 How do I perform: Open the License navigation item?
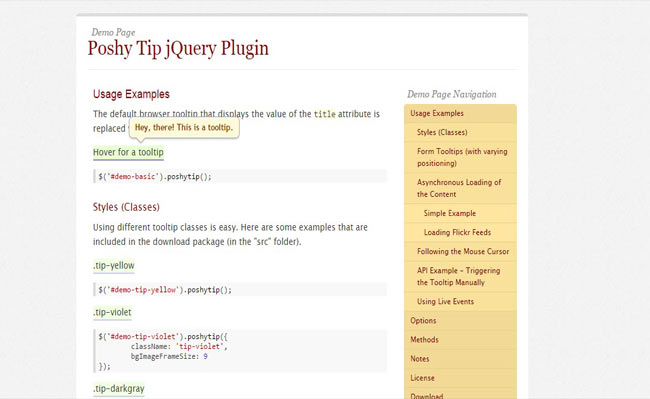tap(460, 378)
